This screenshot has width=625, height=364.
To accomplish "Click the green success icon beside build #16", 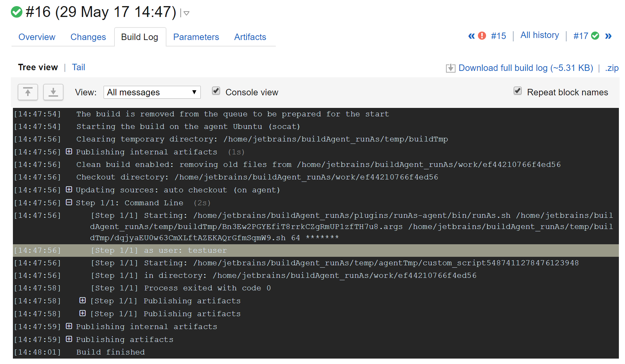I will coord(17,12).
